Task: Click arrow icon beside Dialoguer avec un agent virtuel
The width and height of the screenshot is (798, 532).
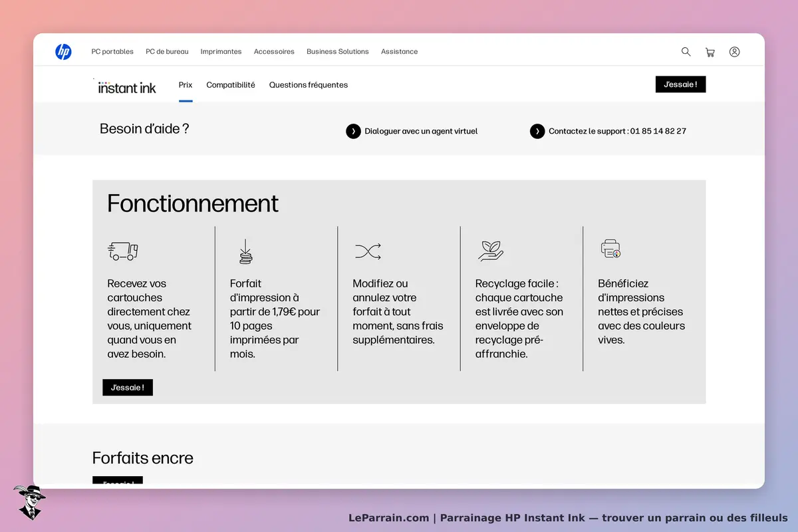Action: [x=353, y=131]
